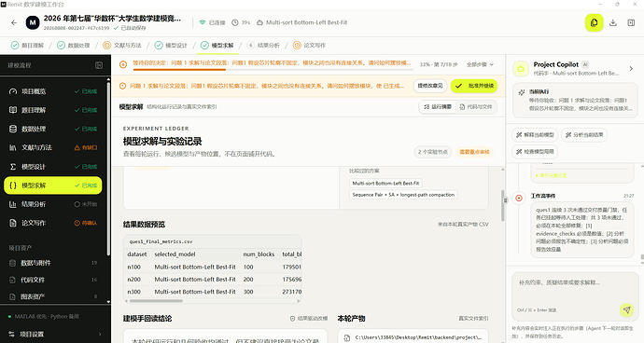Viewport: 644px width, 343px height.
Task: Click ques1_final_metrics.csv file name
Action: click(161, 241)
